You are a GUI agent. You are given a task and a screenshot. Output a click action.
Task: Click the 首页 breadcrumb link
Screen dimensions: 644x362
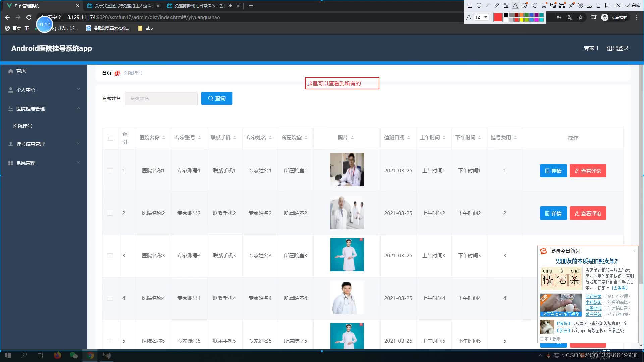coord(107,73)
